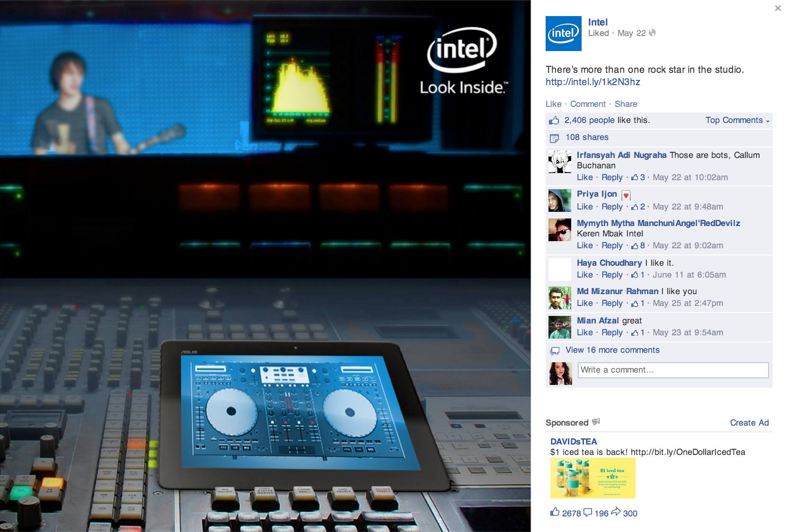Reply to Md Mizanur Rahman's comment
The height and width of the screenshot is (532, 787).
click(x=612, y=303)
